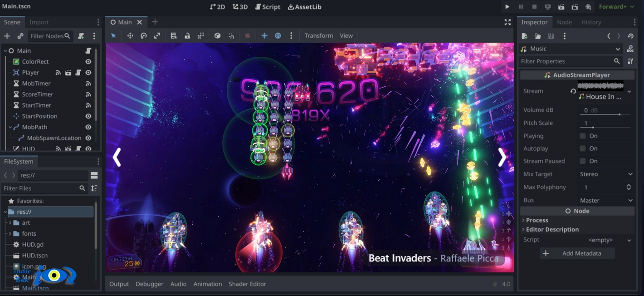
Task: Open file sort options icon
Action: coord(94,188)
